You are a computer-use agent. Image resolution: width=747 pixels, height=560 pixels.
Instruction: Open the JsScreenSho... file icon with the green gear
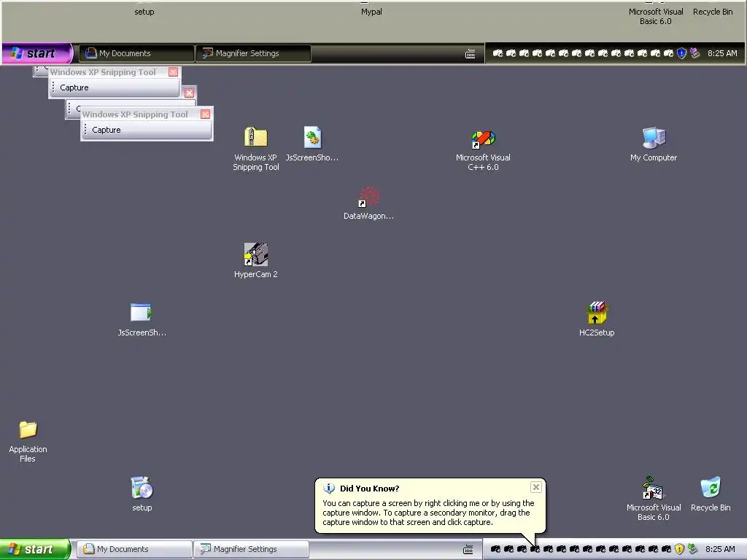coord(312,137)
